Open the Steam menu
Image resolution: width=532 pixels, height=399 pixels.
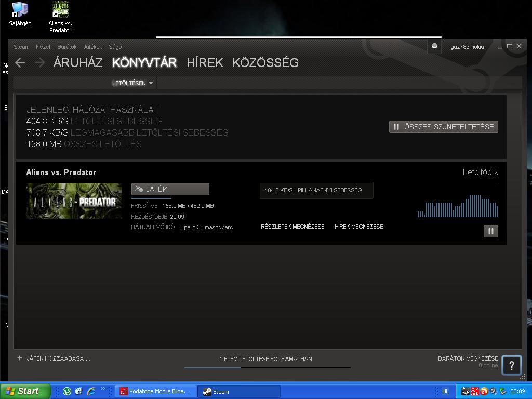pos(21,47)
